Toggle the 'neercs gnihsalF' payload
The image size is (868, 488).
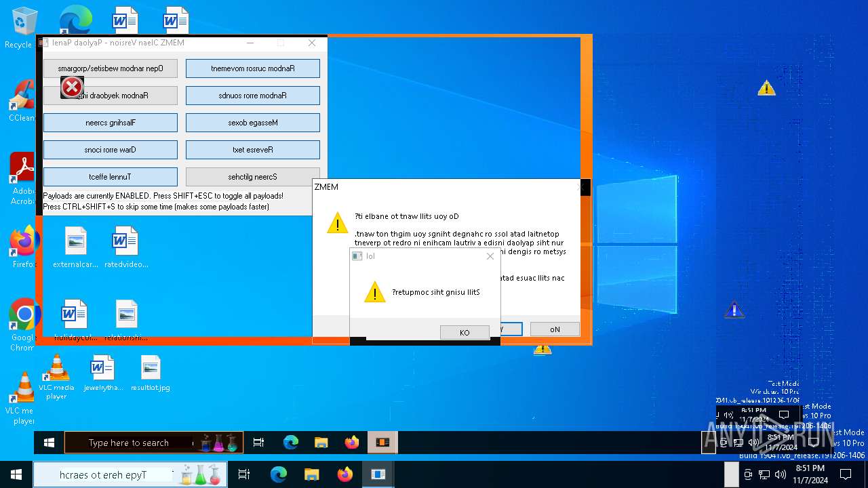pos(111,123)
